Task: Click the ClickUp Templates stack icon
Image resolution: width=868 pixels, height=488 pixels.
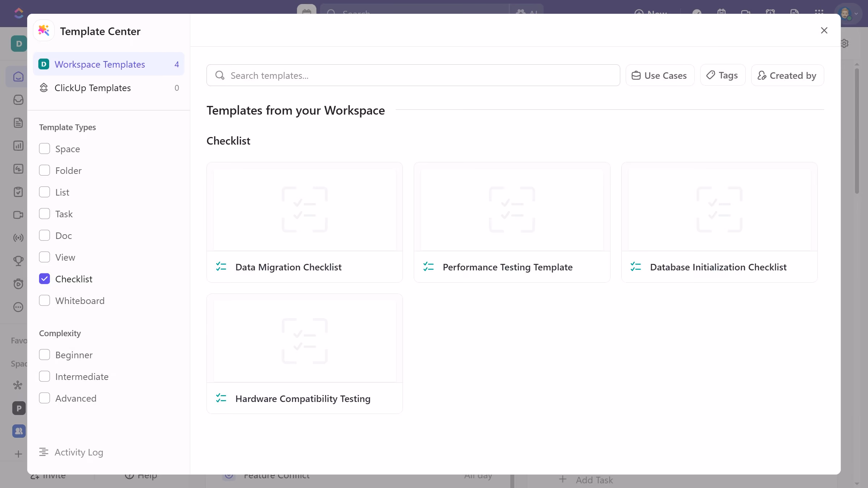Action: coord(44,87)
